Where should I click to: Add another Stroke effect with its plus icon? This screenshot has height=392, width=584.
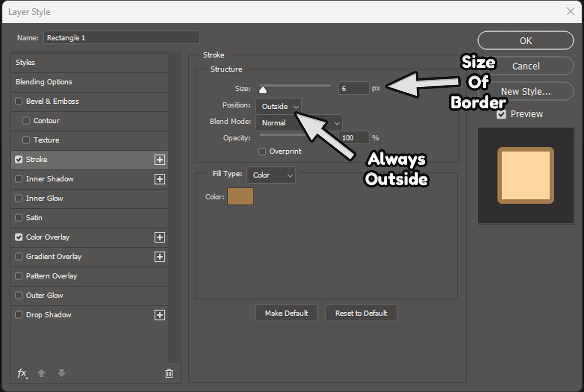[x=160, y=160]
